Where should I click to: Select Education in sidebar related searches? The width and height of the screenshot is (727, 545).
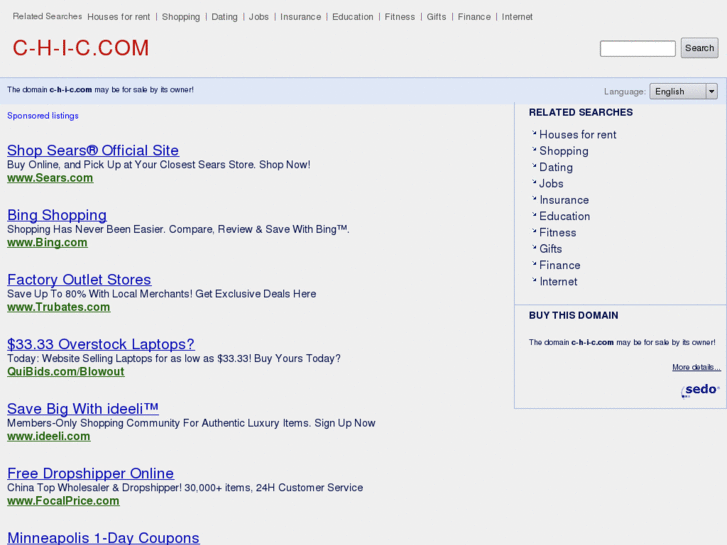click(565, 216)
